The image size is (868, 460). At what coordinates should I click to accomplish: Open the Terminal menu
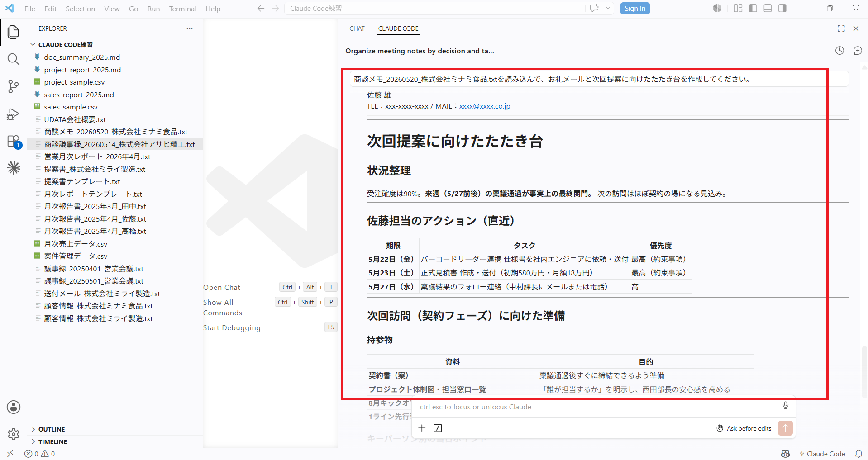pos(182,9)
